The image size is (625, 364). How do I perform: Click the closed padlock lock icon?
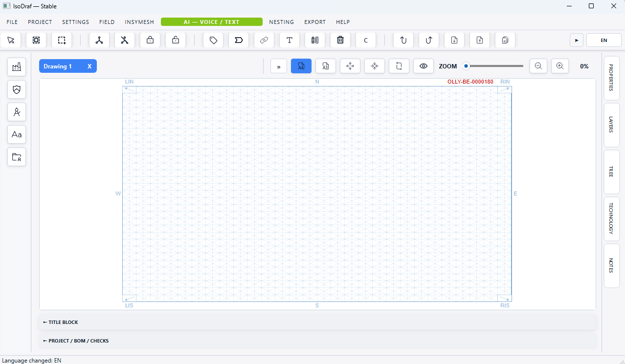[150, 40]
